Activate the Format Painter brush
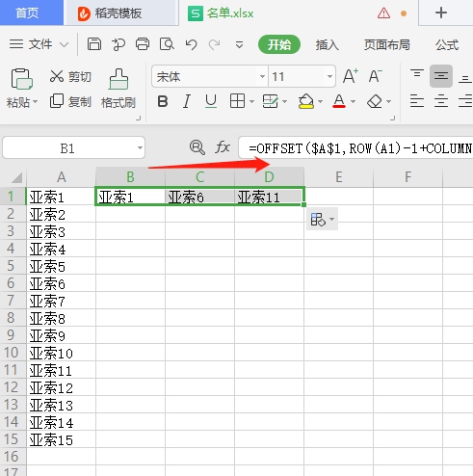The width and height of the screenshot is (473, 476). click(x=118, y=79)
